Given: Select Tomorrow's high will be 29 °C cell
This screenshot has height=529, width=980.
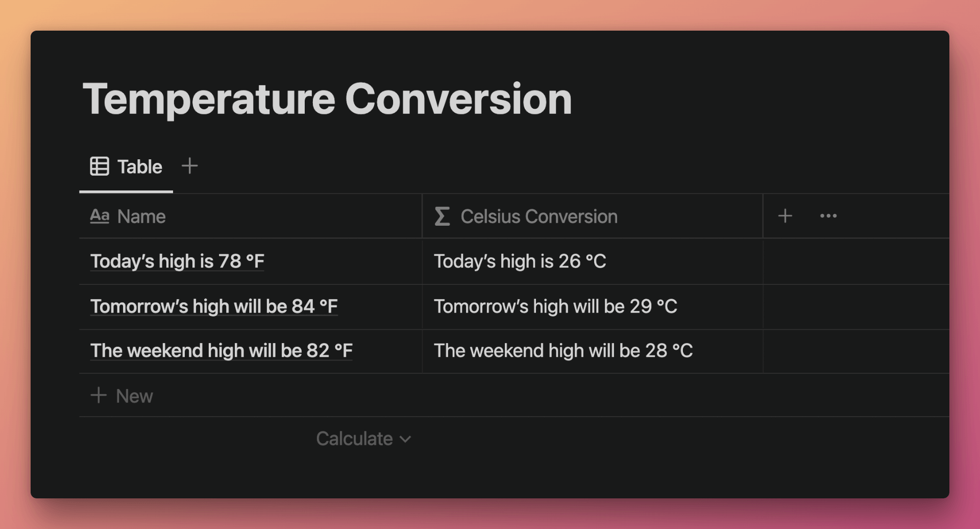Looking at the screenshot, I should click(593, 306).
